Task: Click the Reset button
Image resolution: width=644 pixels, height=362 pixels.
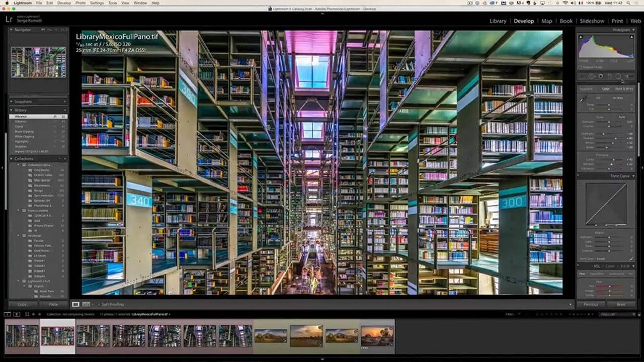Action: (x=621, y=304)
